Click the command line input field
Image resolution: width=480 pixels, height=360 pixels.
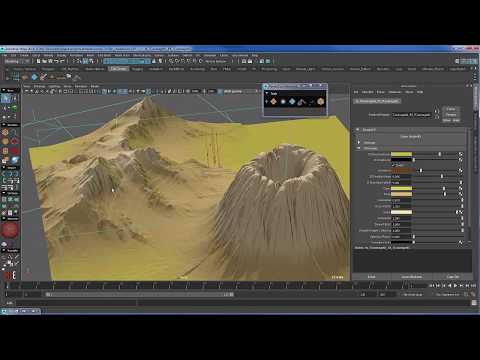[77, 303]
